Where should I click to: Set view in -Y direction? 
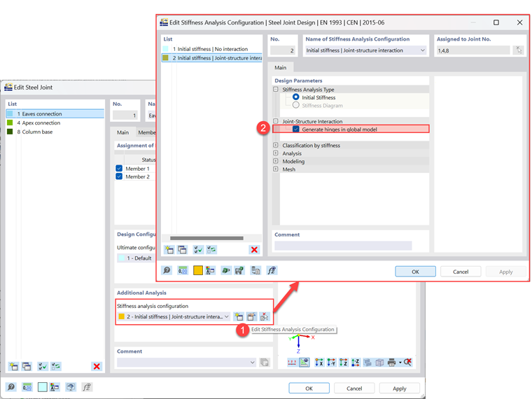pyautogui.click(x=331, y=363)
